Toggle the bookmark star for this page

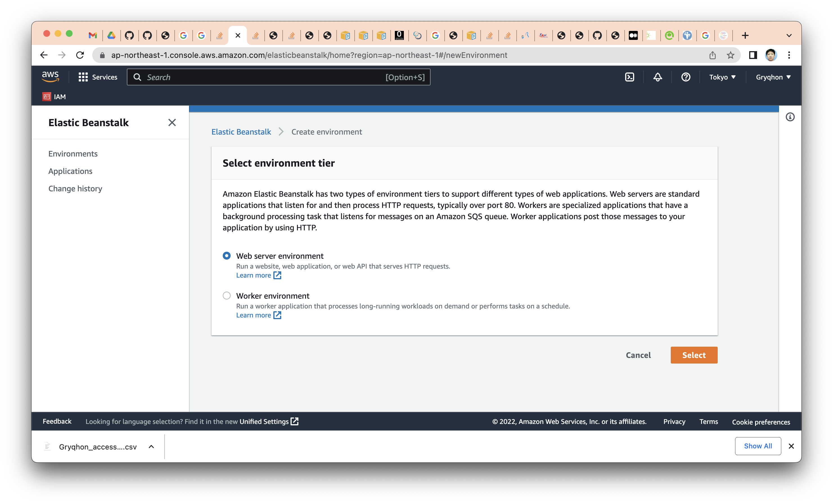click(731, 55)
